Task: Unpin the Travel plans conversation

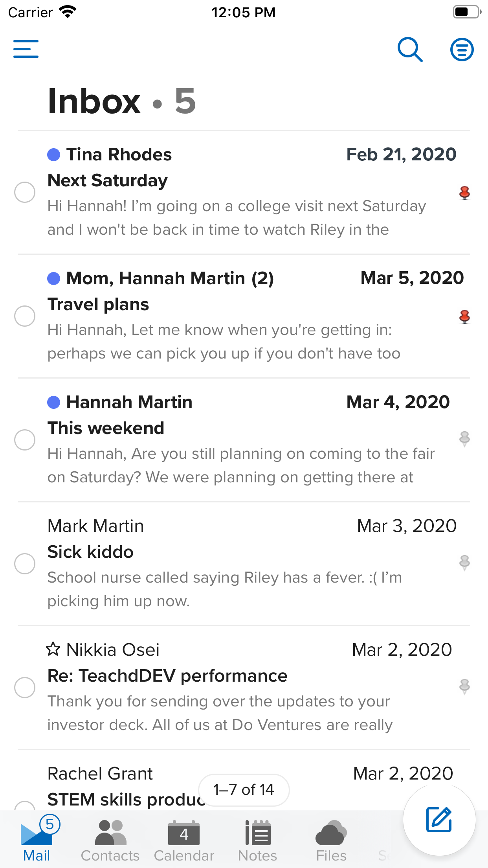Action: pyautogui.click(x=464, y=316)
